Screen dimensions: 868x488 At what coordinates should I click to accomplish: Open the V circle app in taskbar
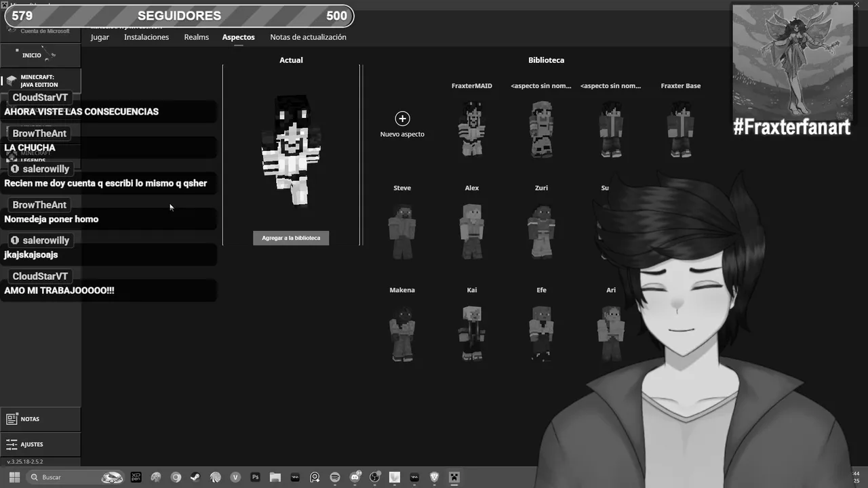(x=235, y=477)
